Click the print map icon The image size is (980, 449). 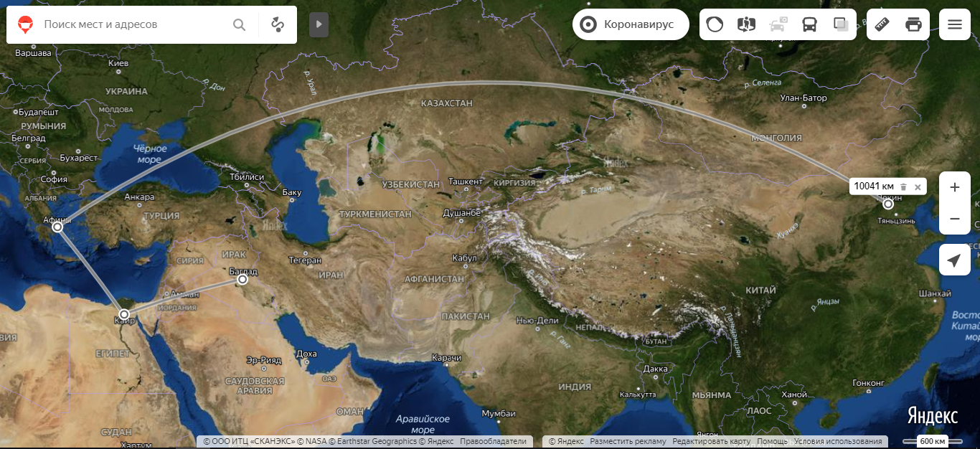tap(913, 24)
